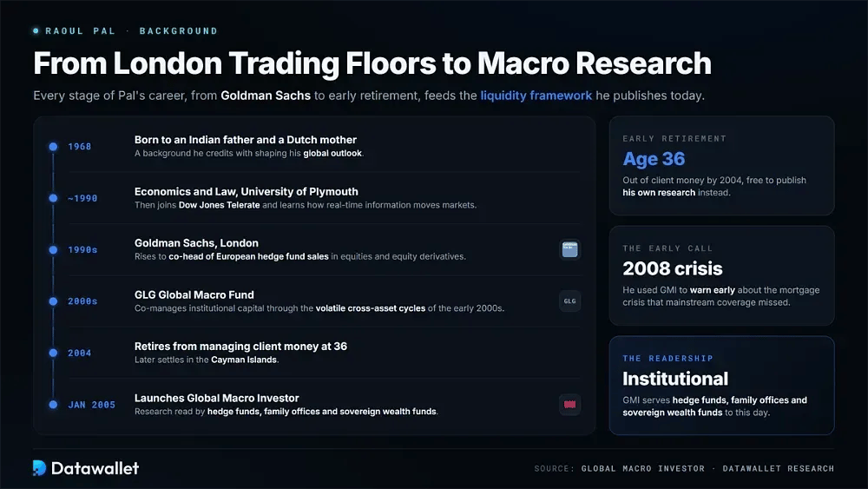
Task: Click the GLG badge icon
Action: [x=569, y=301]
